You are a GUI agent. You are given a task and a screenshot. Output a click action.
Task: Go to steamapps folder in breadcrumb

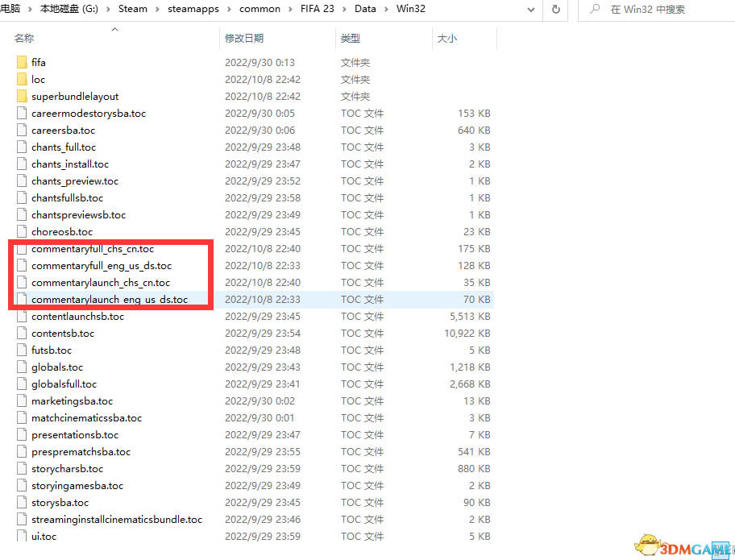193,9
